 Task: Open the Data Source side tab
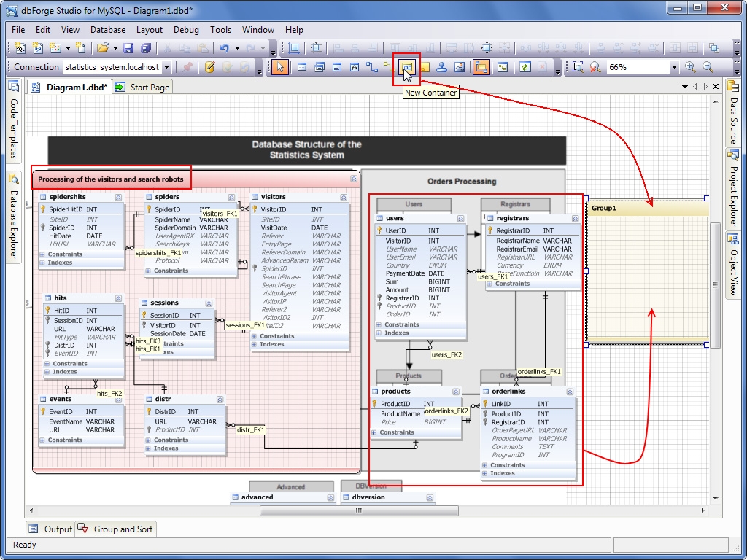coord(734,113)
